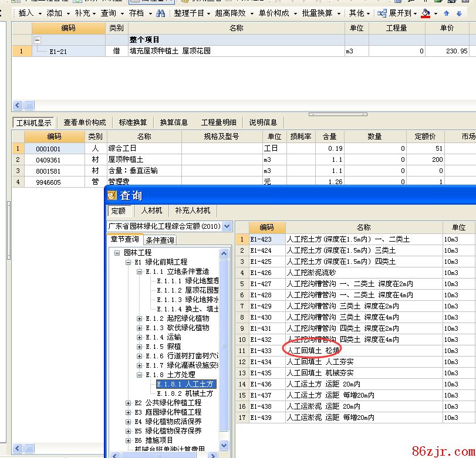Expand the E.1.2 起挖绿化植物 node
Screen dimensions: 476x458
click(140, 318)
